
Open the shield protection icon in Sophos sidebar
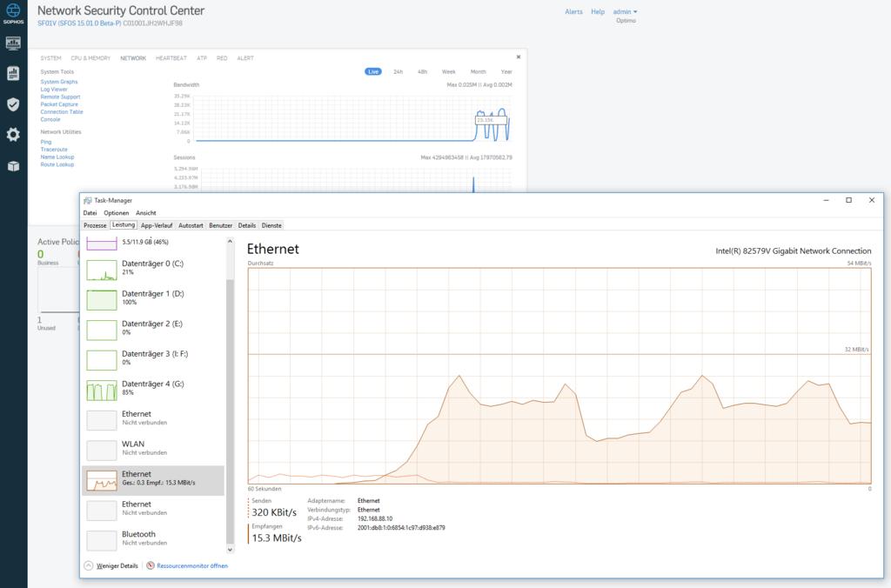(x=13, y=104)
